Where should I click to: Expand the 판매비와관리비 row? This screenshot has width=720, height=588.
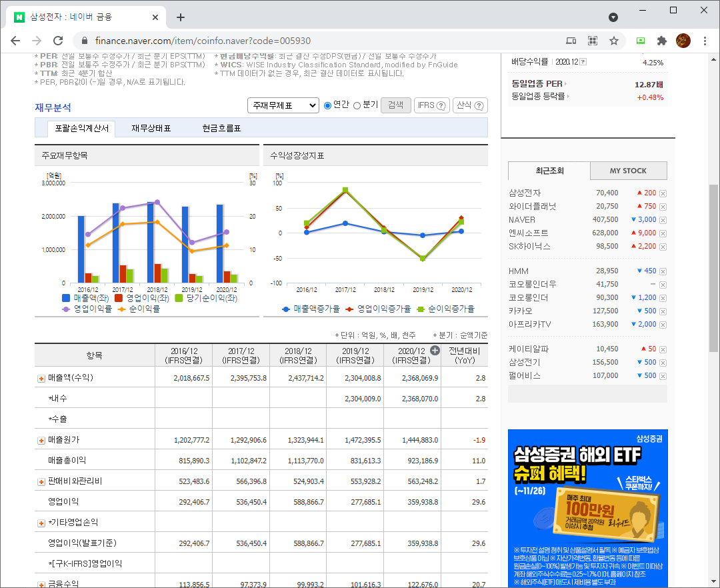[41, 482]
